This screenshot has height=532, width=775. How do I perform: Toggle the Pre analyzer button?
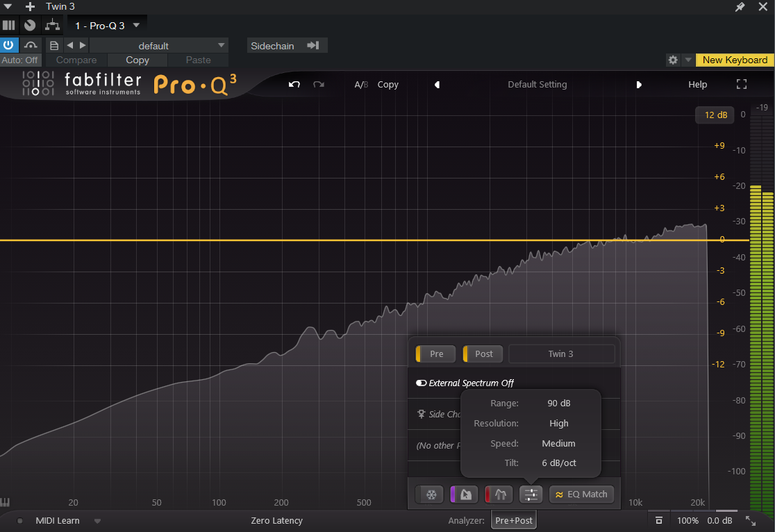(x=435, y=354)
